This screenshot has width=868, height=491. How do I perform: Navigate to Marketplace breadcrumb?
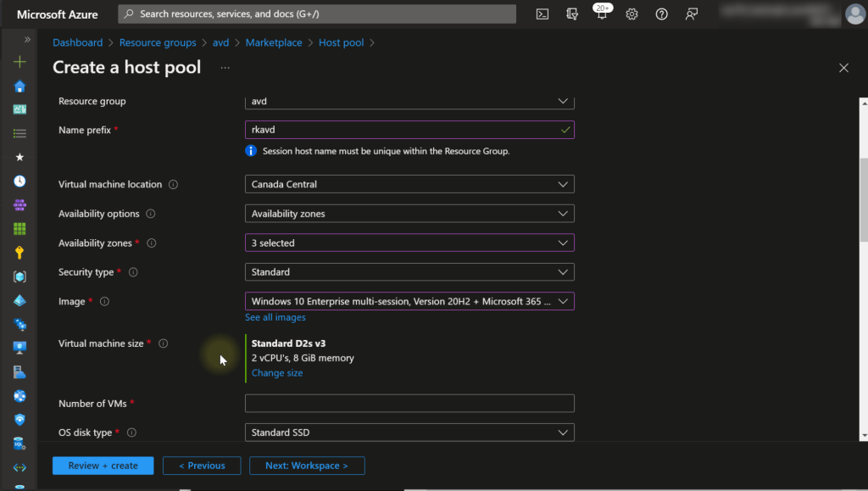point(274,42)
